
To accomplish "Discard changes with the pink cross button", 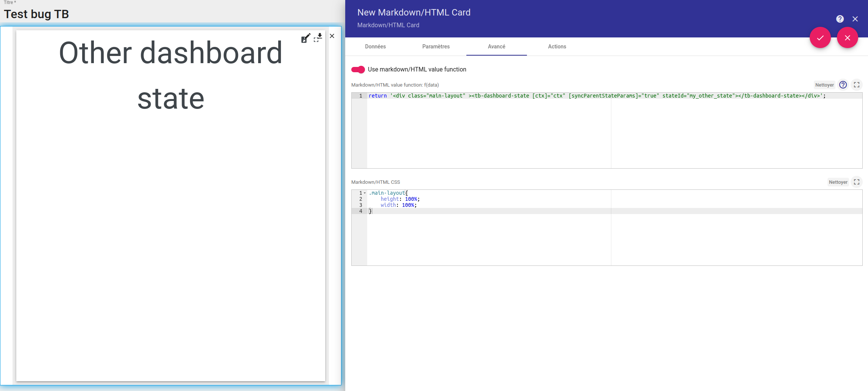I will tap(848, 37).
